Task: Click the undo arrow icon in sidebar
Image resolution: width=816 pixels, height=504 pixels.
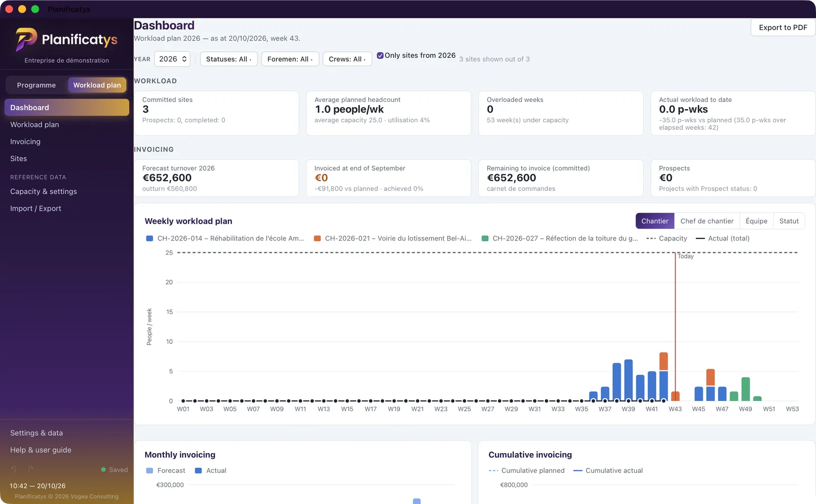Action: (14, 469)
